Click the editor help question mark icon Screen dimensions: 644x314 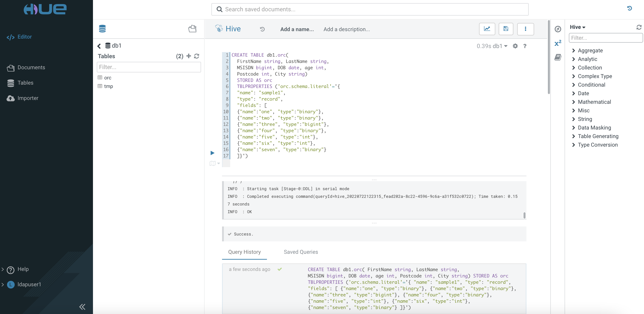point(525,46)
